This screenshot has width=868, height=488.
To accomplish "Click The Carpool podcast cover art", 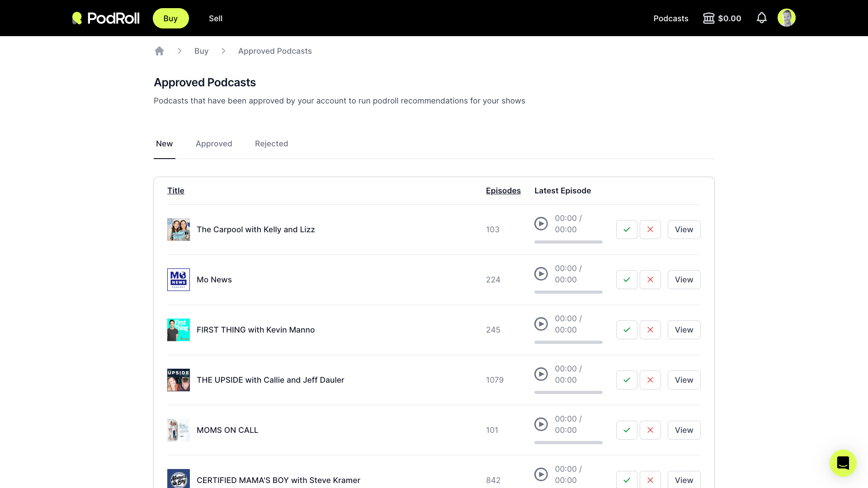I will coord(179,230).
